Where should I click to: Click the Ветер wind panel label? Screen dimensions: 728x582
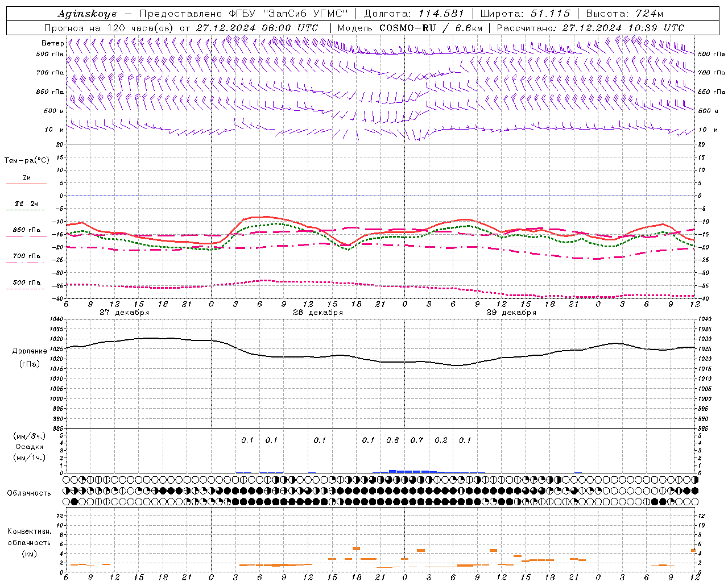[52, 43]
